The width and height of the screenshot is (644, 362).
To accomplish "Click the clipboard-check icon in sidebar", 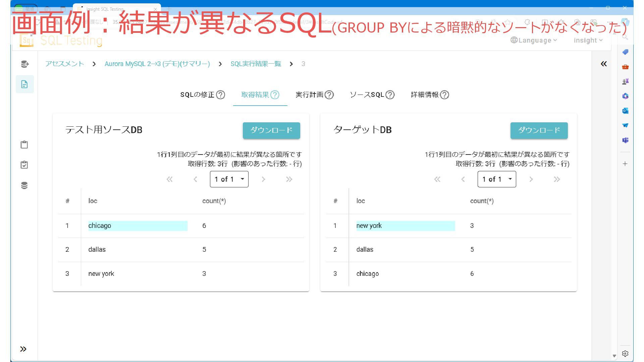I will (24, 165).
